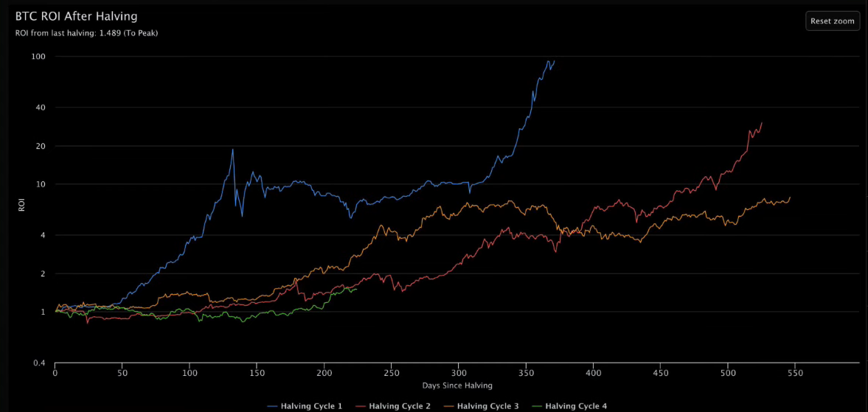This screenshot has height=412, width=868.
Task: Click the red Cycle 2 legend line marker
Action: pyautogui.click(x=359, y=406)
